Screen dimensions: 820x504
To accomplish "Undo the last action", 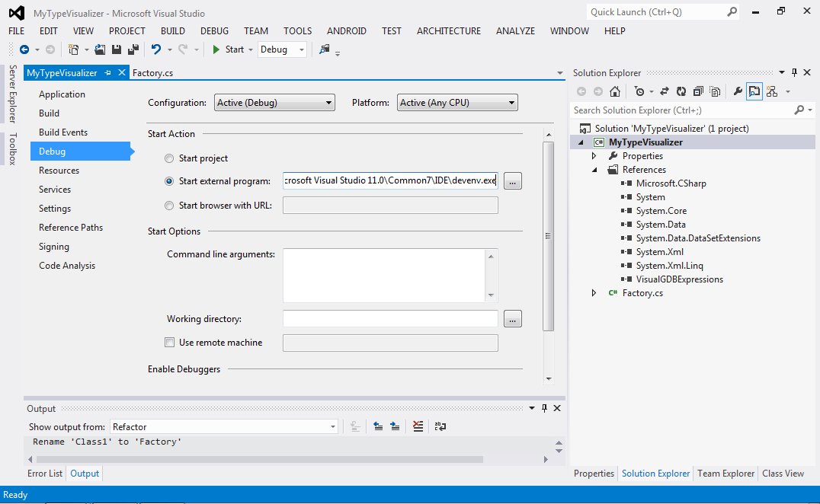I will tap(155, 49).
